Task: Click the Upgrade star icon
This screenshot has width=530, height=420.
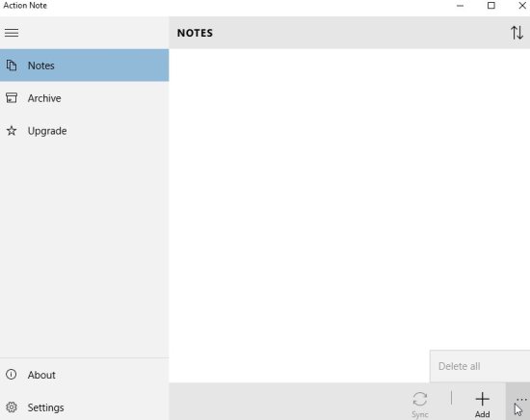Action: tap(12, 131)
